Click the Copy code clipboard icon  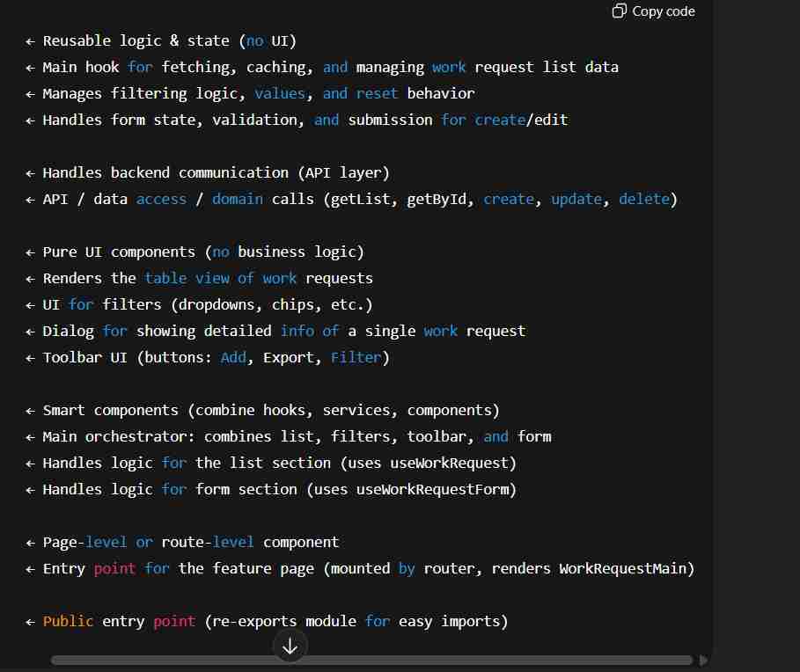point(620,11)
